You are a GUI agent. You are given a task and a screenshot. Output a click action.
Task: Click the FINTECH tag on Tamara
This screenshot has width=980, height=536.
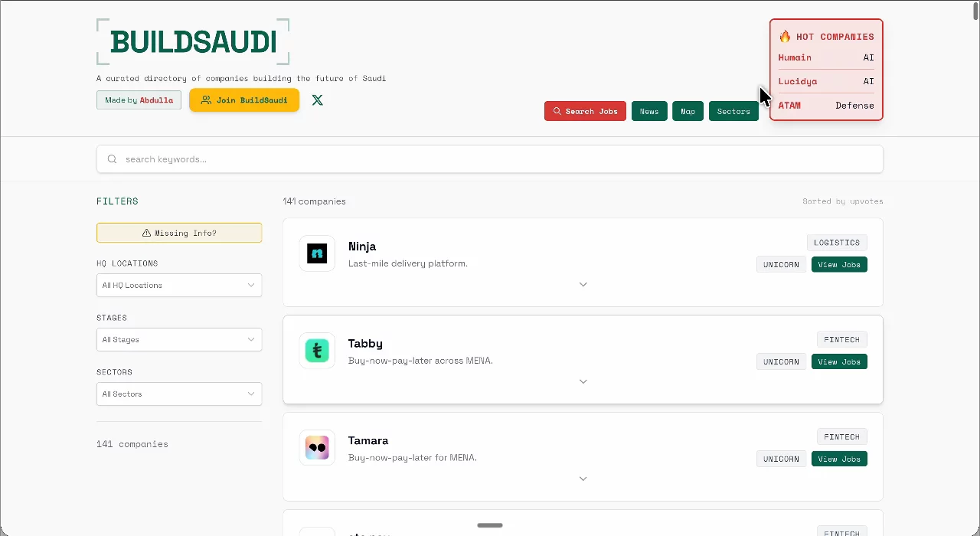pyautogui.click(x=842, y=436)
